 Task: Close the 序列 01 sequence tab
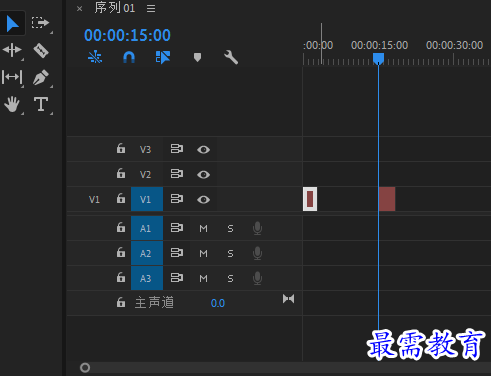coord(79,9)
